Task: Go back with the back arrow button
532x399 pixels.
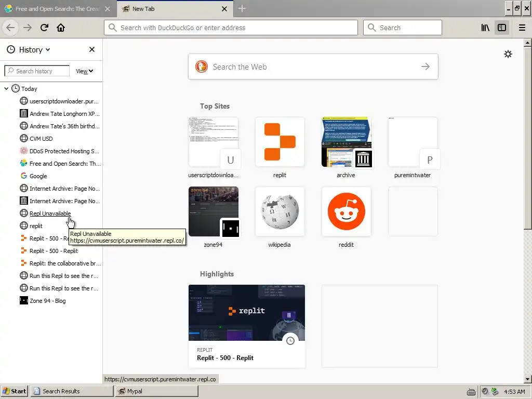Action: coord(10,28)
